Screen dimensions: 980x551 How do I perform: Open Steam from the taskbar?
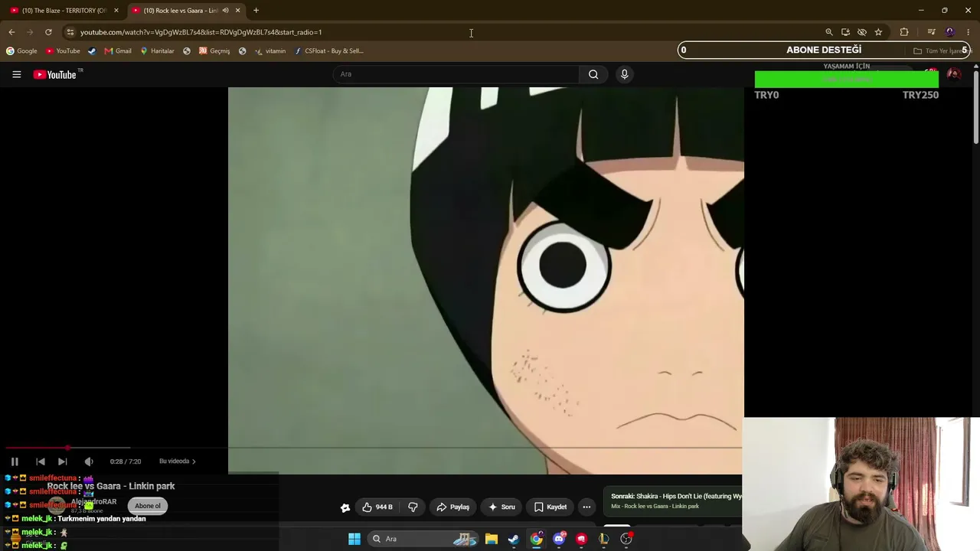(x=514, y=539)
